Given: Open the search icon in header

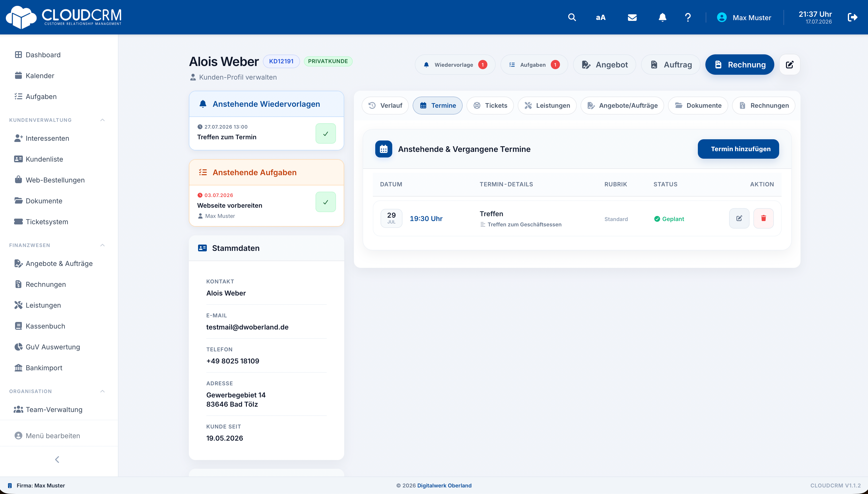Looking at the screenshot, I should click(x=572, y=17).
